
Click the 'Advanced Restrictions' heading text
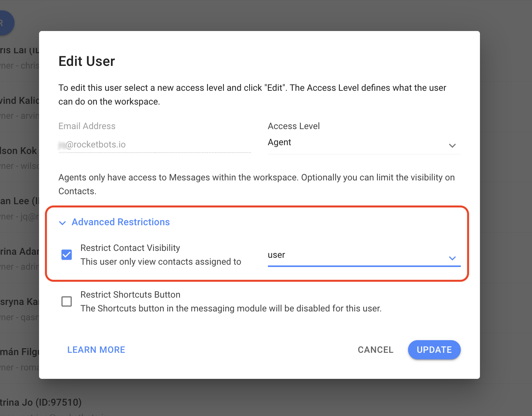pyautogui.click(x=121, y=222)
